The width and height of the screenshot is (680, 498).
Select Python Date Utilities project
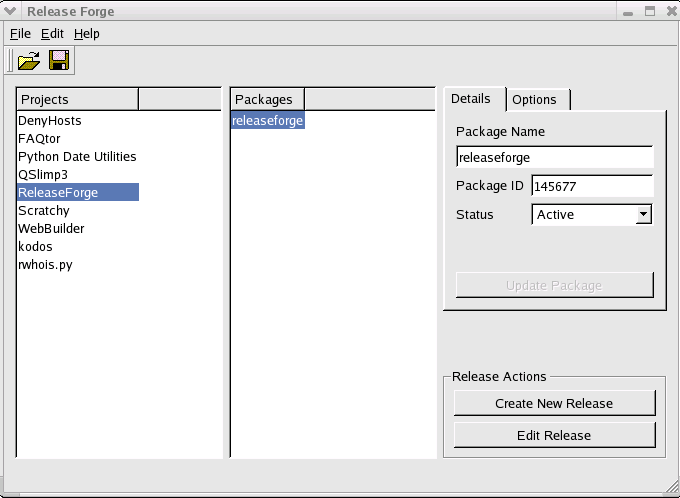(77, 157)
